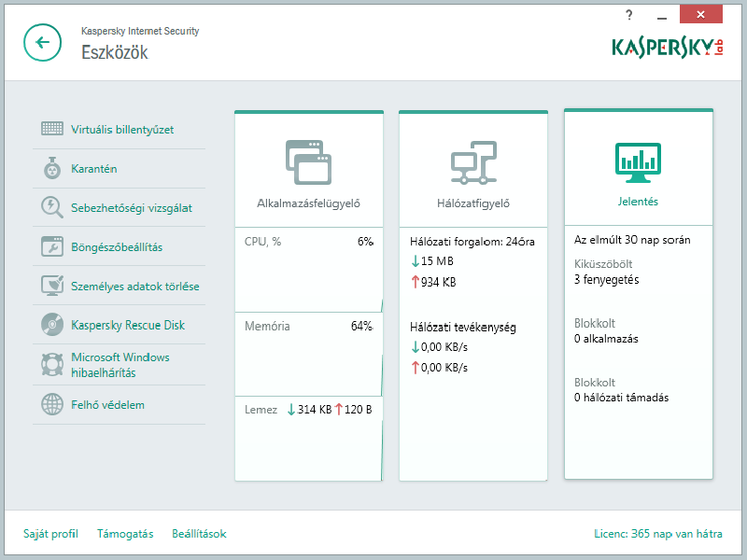Open the Jelentés report link
The image size is (747, 560).
pyautogui.click(x=638, y=202)
